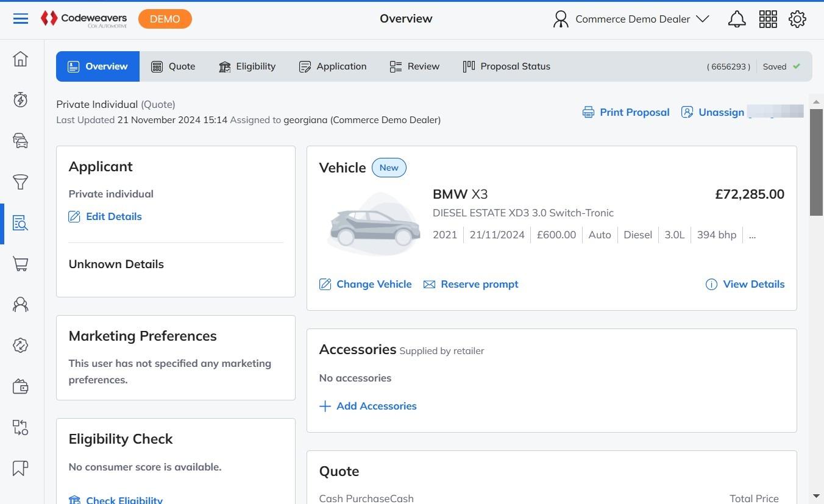Click the Unknown Details text
This screenshot has height=504, width=824.
[116, 264]
